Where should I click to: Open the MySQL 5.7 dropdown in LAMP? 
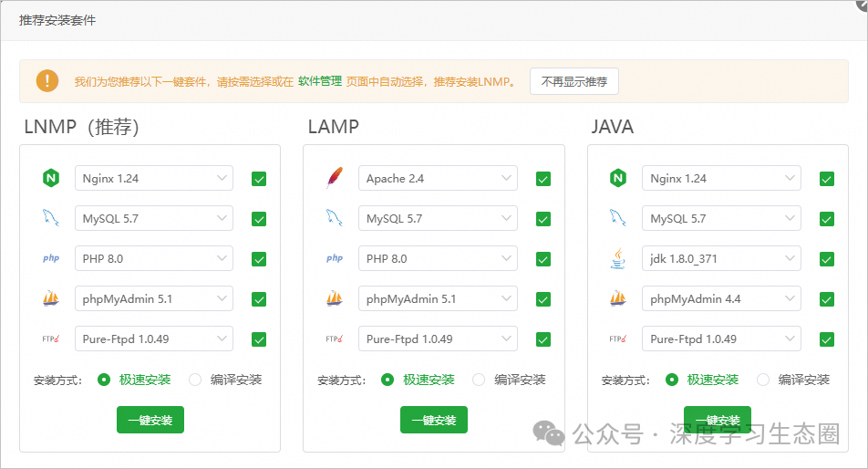click(438, 218)
